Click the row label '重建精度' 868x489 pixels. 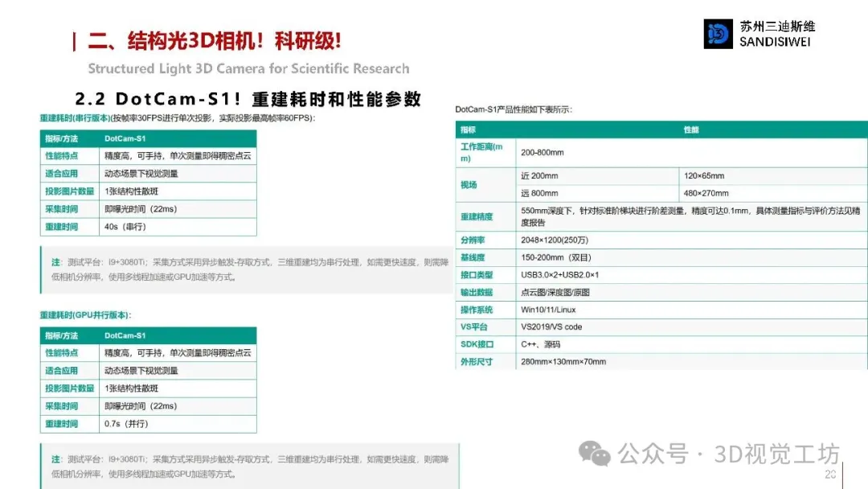pyautogui.click(x=476, y=216)
